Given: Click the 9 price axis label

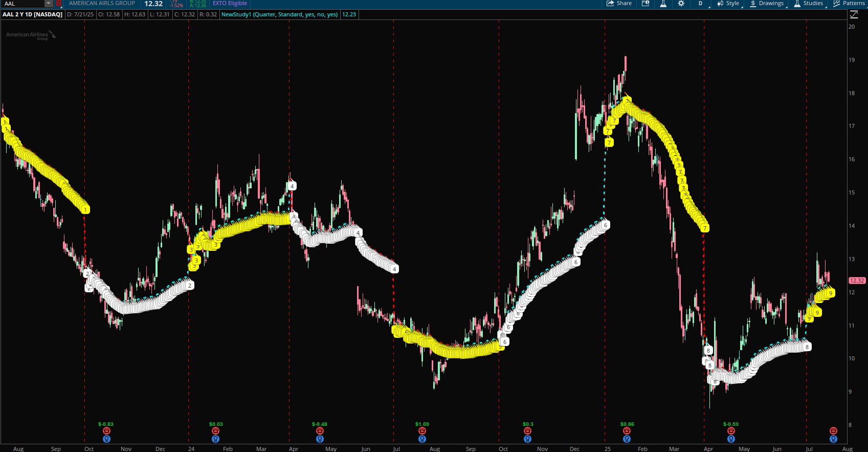Looking at the screenshot, I should [850, 392].
